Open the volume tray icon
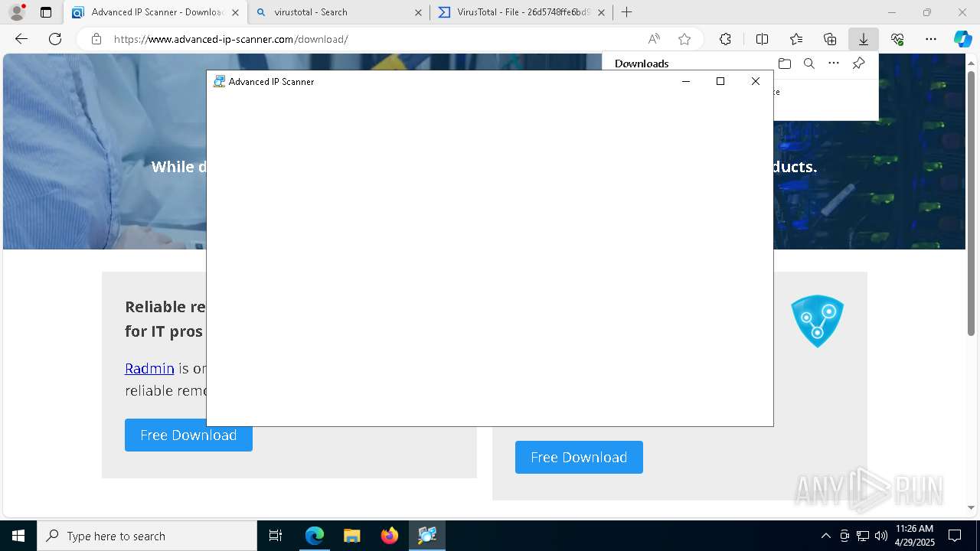Viewport: 980px width, 551px height. (x=881, y=536)
